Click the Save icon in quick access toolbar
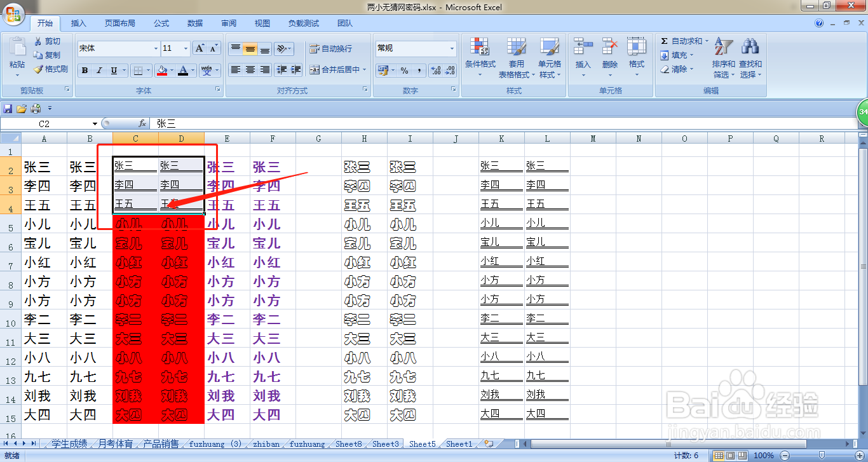 click(x=8, y=109)
